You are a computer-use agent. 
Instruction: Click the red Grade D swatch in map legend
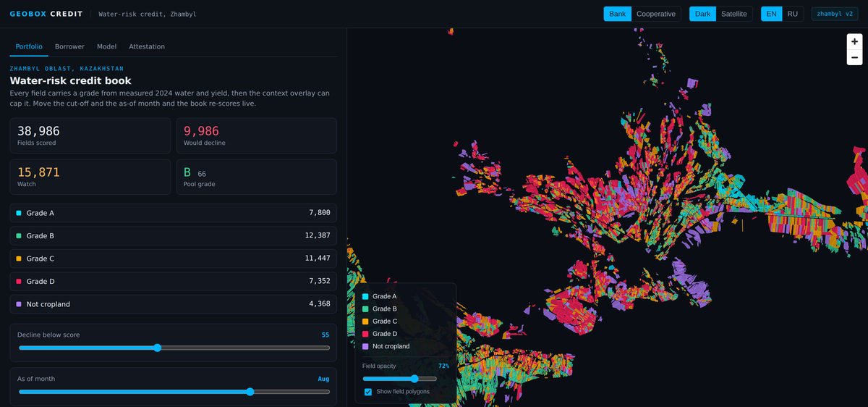[365, 334]
